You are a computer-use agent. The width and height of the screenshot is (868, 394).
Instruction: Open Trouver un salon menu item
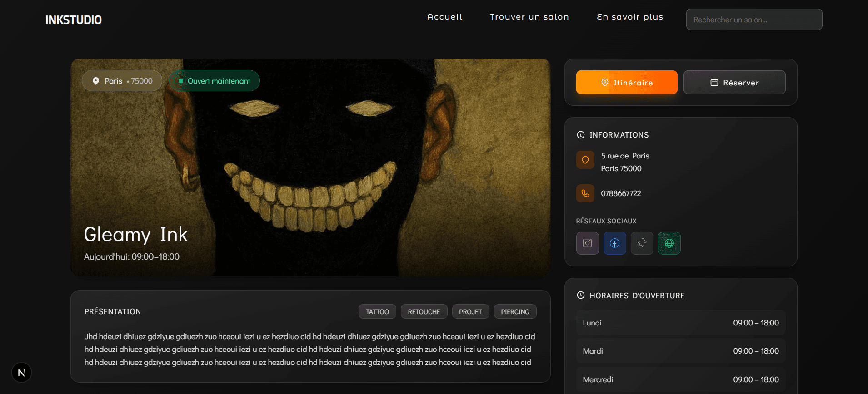(x=529, y=17)
